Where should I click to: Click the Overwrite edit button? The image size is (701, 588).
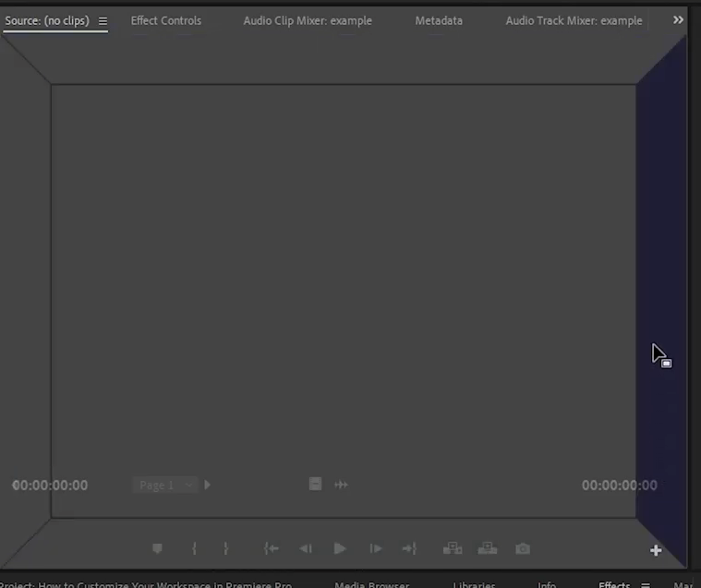point(488,548)
